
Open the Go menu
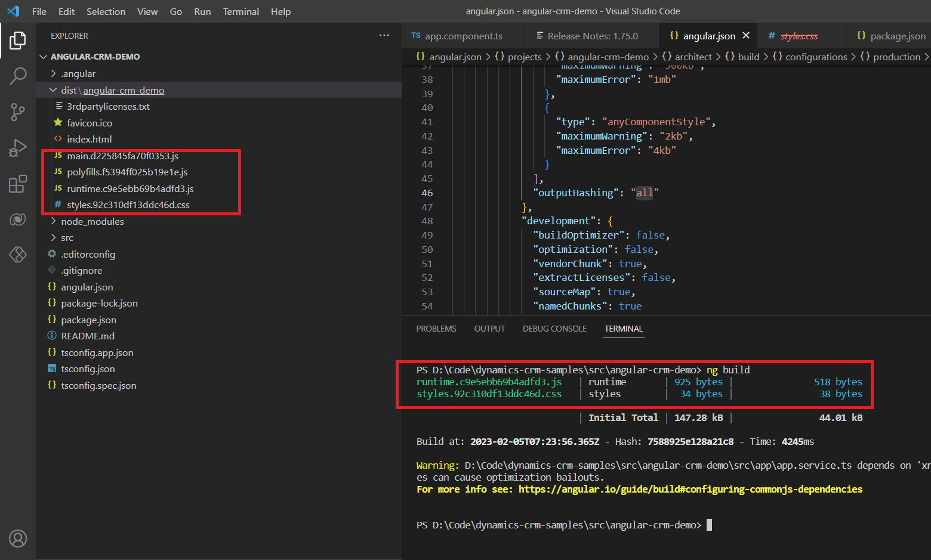[176, 11]
